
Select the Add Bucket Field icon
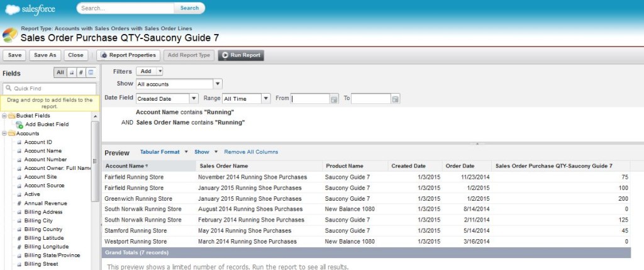coord(19,124)
